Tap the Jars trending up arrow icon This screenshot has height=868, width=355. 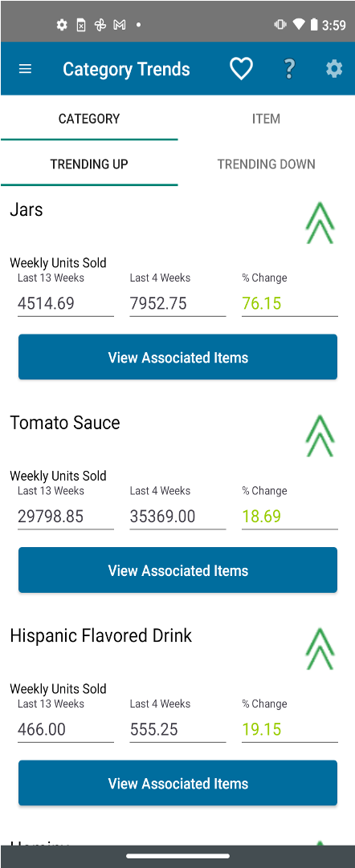[x=320, y=223]
